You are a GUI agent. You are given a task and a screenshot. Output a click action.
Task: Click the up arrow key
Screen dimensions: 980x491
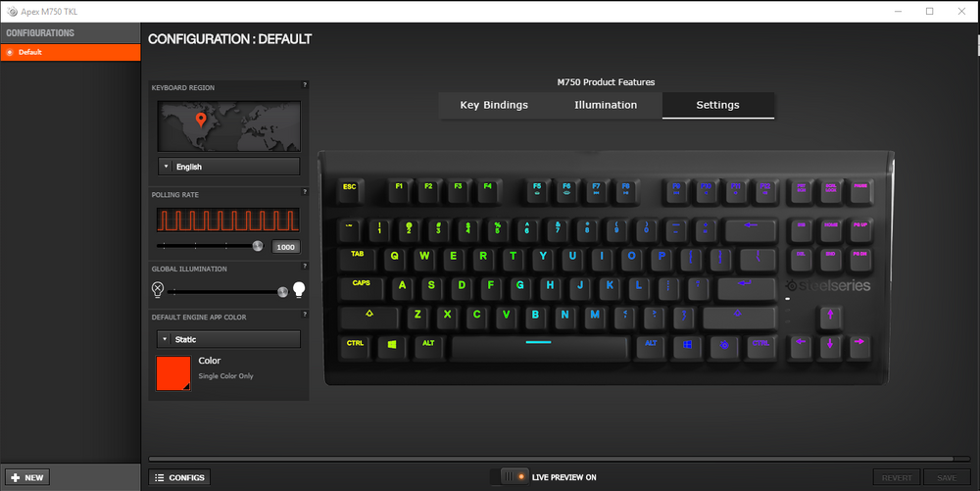(830, 318)
